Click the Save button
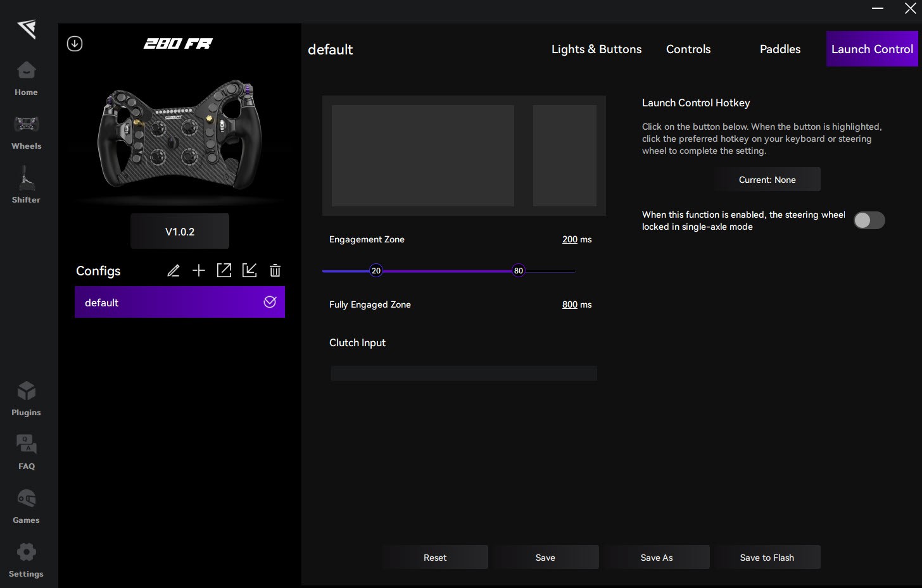Image resolution: width=922 pixels, height=588 pixels. (545, 558)
